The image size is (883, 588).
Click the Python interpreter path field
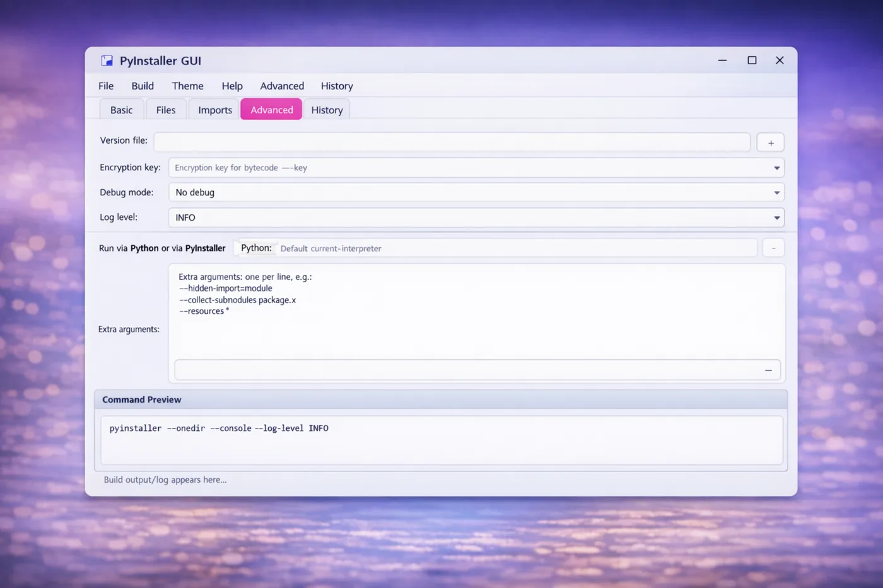tap(517, 248)
